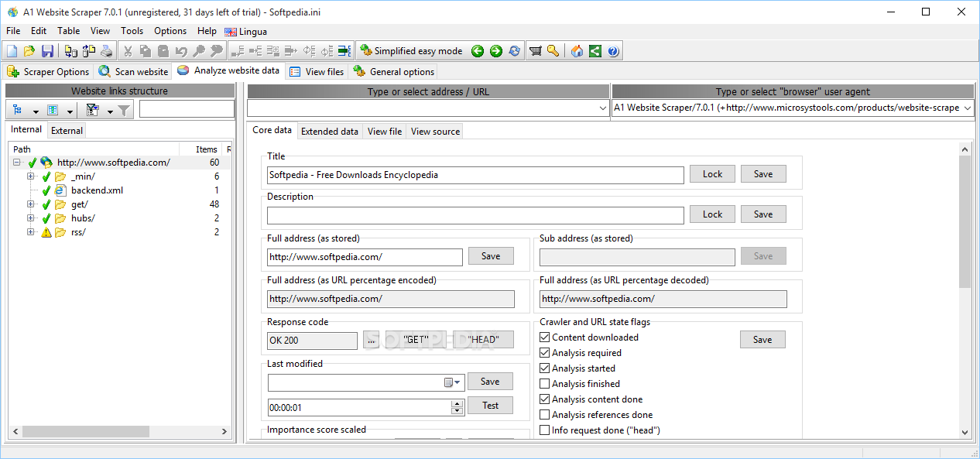
Task: Open the View source tab
Action: [x=435, y=131]
